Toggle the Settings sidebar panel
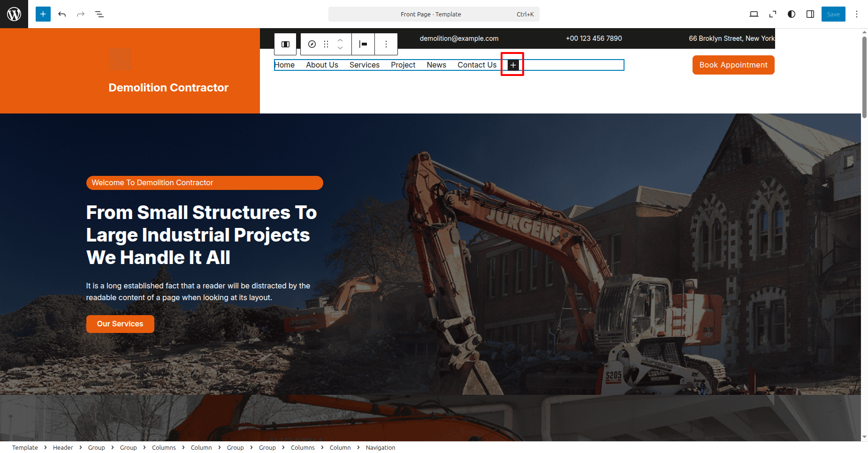 click(x=810, y=14)
